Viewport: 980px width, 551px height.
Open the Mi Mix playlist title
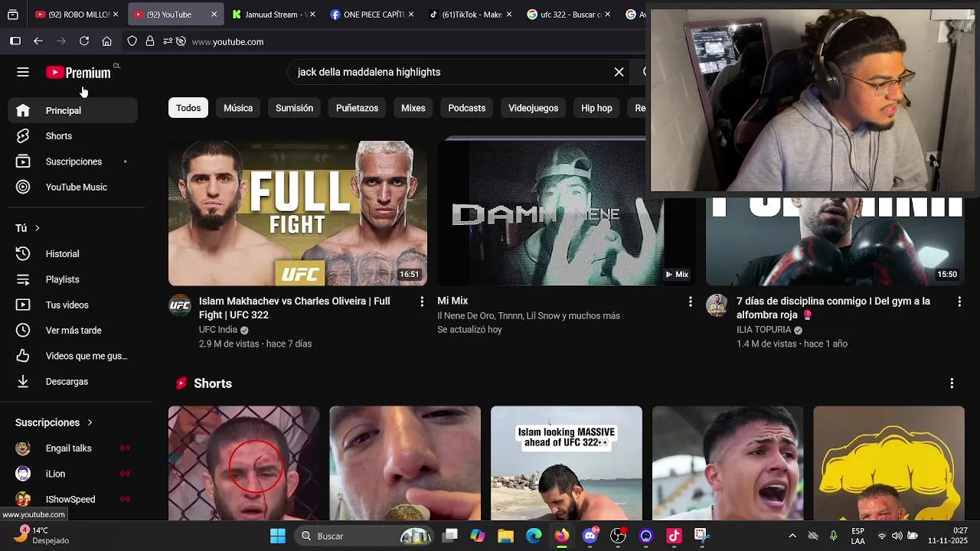[x=452, y=301]
